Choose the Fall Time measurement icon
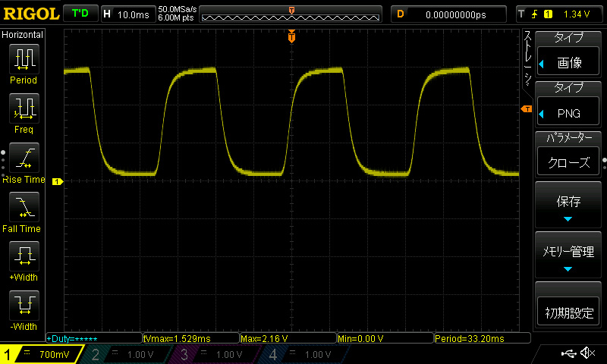Screen dimensions: 607x364 pyautogui.click(x=24, y=206)
